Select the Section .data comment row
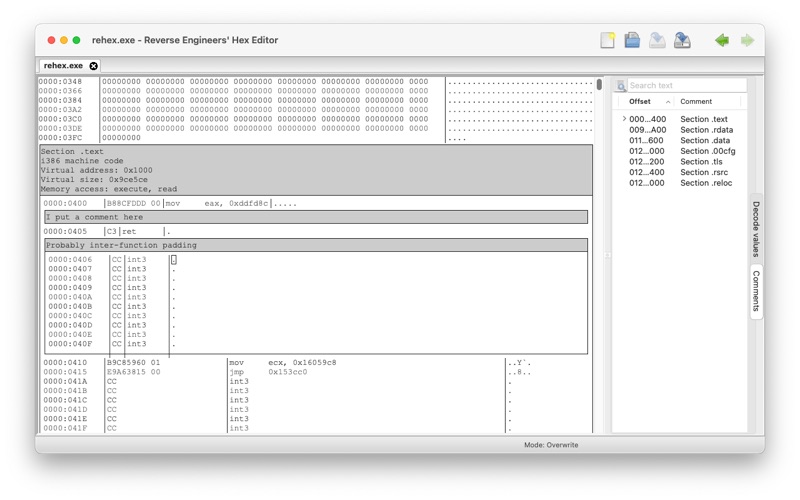This screenshot has height=500, width=800. coord(681,140)
